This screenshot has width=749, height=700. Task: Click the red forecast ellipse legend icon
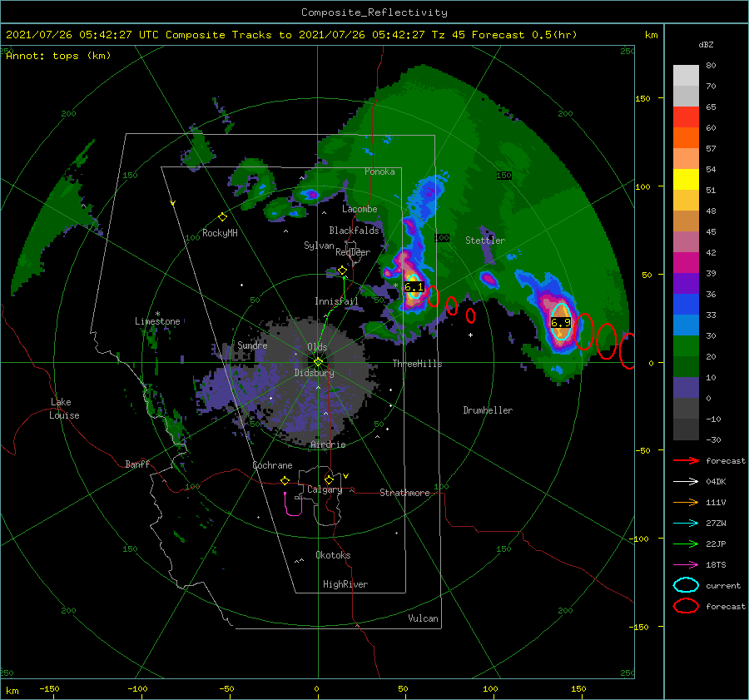(686, 606)
